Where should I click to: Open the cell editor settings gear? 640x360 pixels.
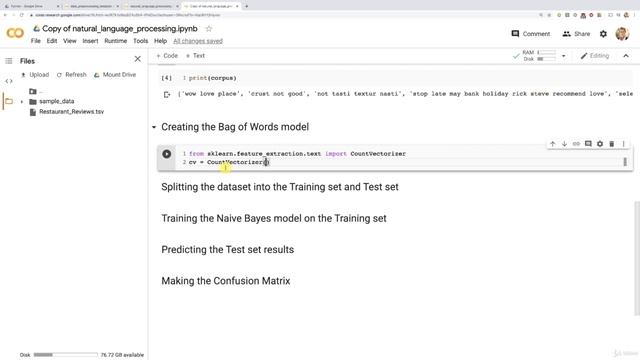click(600, 144)
